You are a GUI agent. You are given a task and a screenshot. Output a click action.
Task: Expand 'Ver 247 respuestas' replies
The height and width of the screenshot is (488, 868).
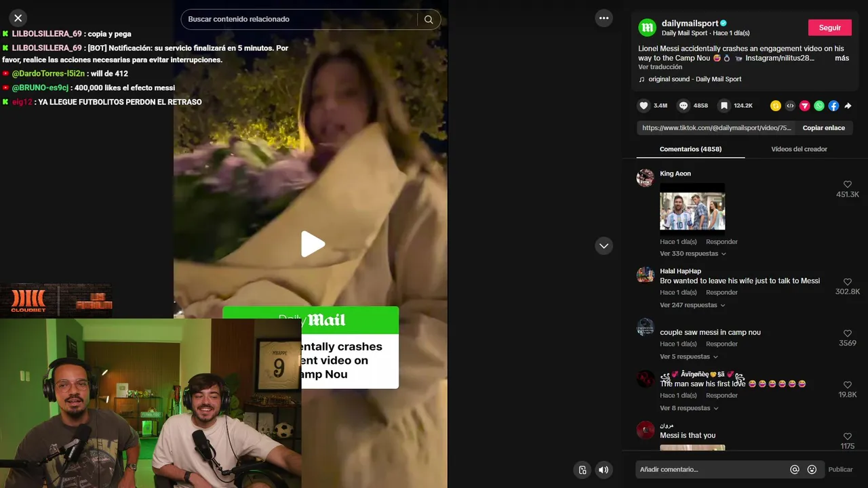692,305
